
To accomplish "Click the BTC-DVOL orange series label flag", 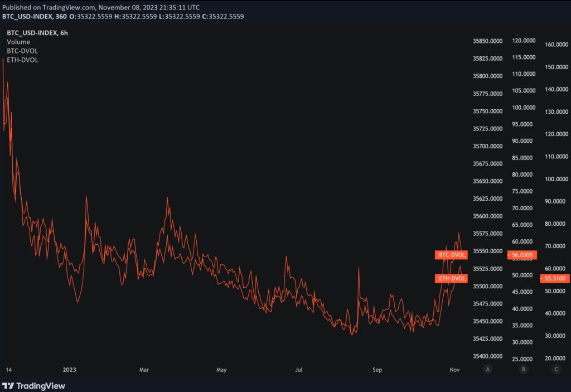I will point(451,255).
